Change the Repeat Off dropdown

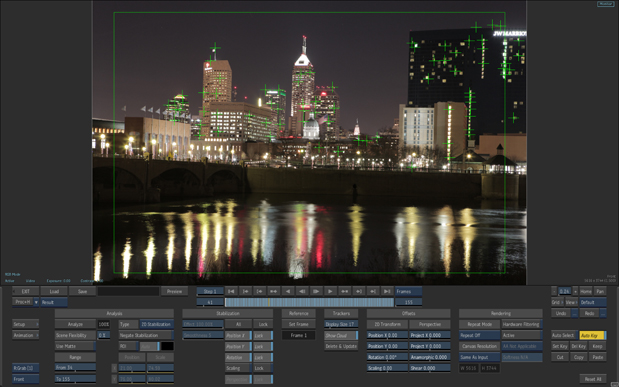tap(479, 335)
